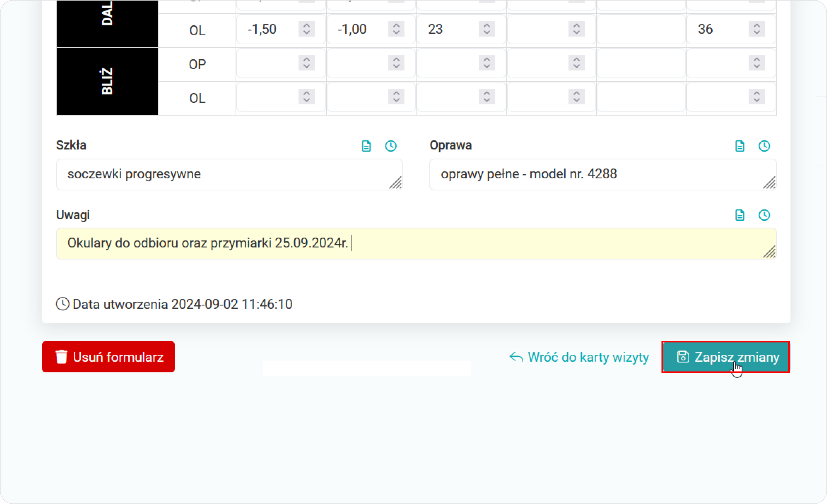Viewport: 827px width, 504px height.
Task: Focus the Szkła field with soczewki progresywne
Action: (229, 174)
